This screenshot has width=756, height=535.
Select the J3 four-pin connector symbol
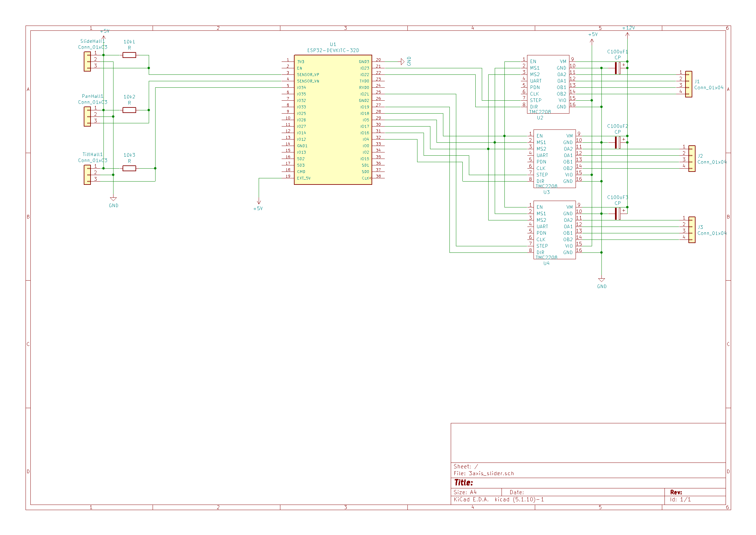coord(692,230)
